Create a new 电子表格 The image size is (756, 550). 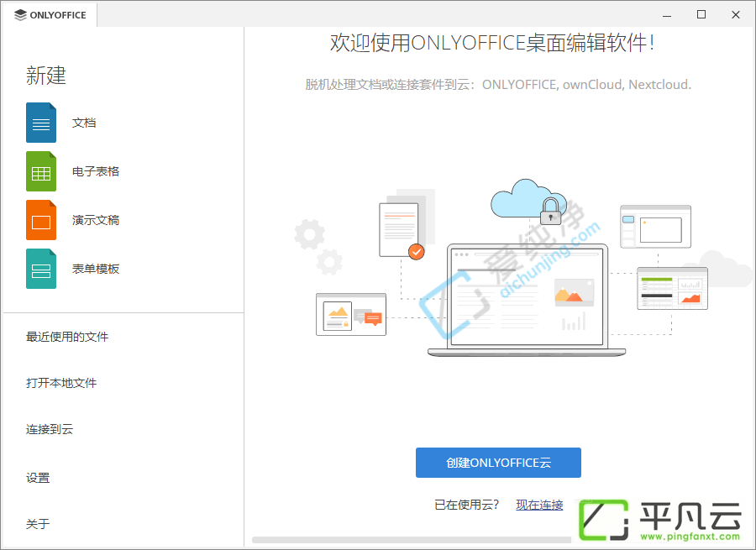[x=96, y=171]
